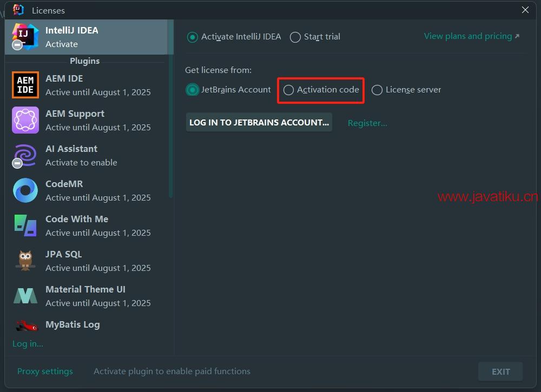Select AEM Support plugin entry
This screenshot has width=541, height=392.
click(86, 121)
